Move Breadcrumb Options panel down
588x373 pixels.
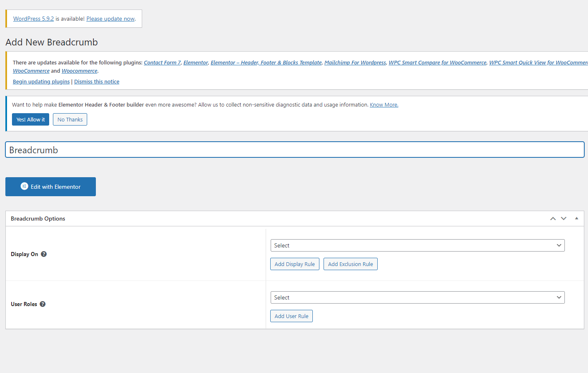point(564,219)
